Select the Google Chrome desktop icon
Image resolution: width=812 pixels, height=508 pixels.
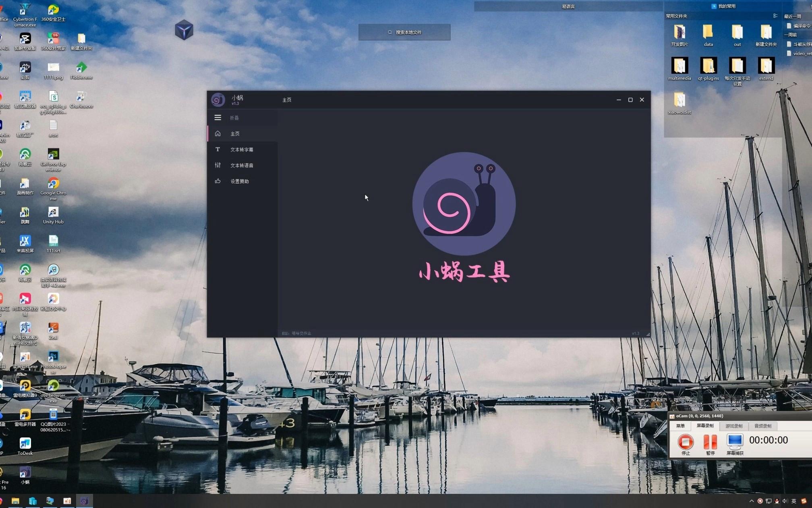(x=53, y=189)
